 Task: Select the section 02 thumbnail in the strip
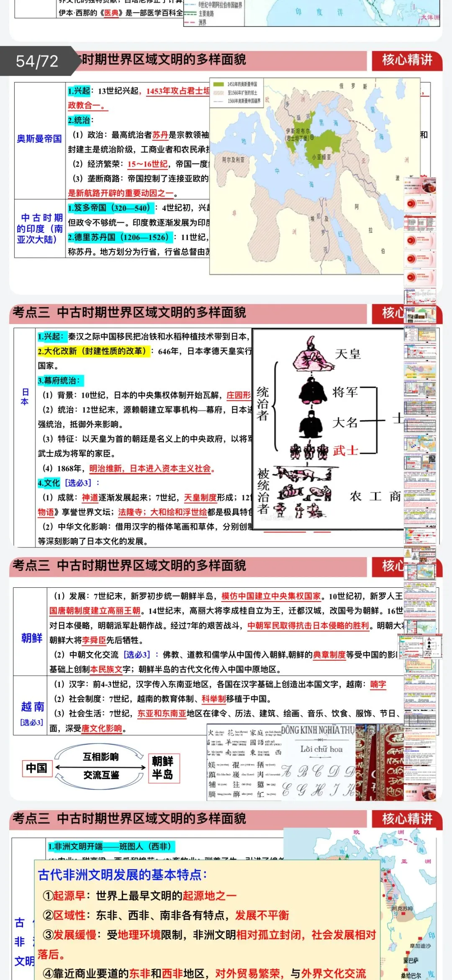pos(420,241)
